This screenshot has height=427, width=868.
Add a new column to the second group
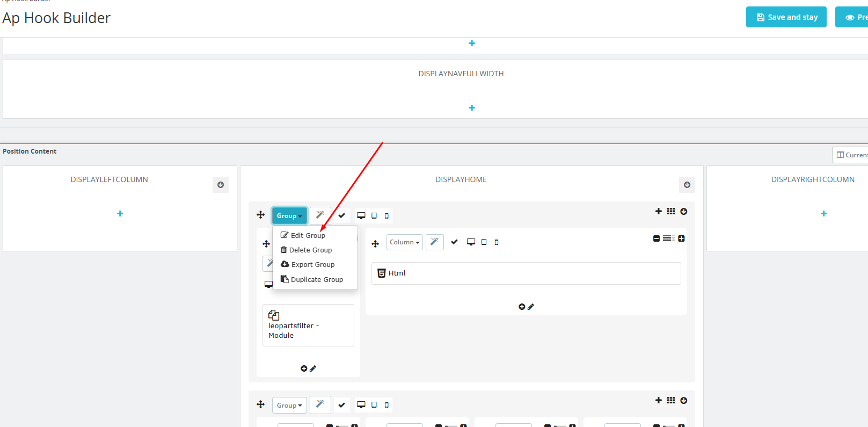pyautogui.click(x=659, y=400)
